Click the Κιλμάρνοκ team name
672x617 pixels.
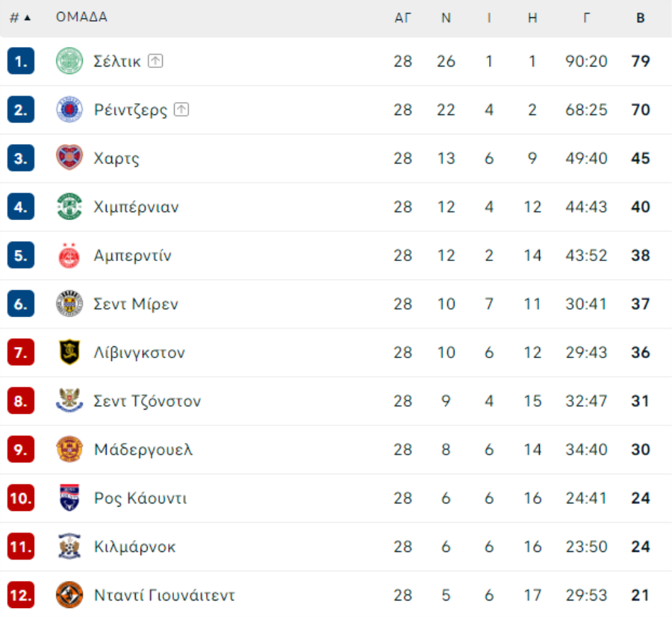(x=135, y=547)
